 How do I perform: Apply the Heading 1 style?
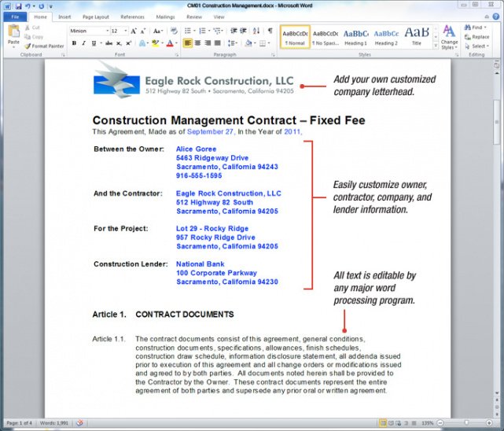point(355,37)
